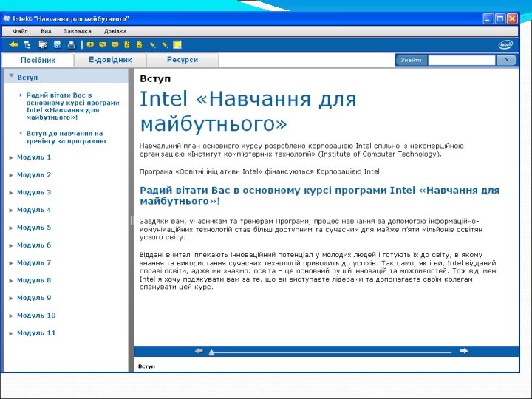Switch to the Посібник tab
The height and width of the screenshot is (399, 532).
[x=38, y=60]
